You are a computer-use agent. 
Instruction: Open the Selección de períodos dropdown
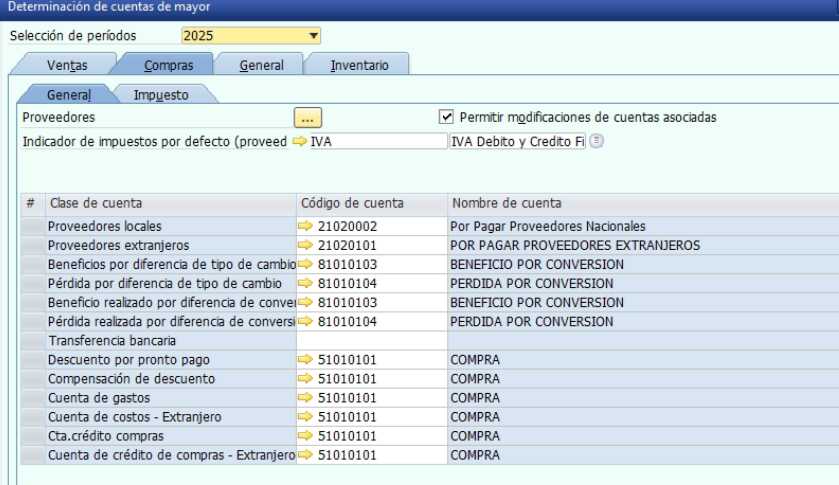click(314, 37)
